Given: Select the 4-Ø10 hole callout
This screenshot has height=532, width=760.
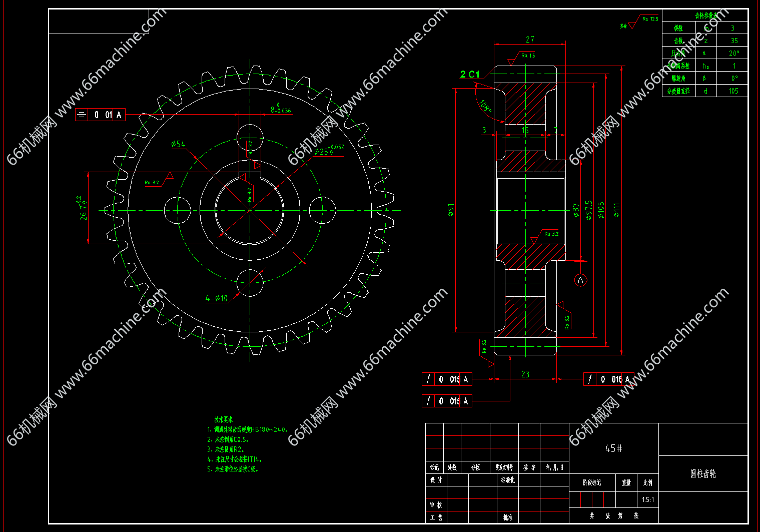Looking at the screenshot, I should (217, 298).
